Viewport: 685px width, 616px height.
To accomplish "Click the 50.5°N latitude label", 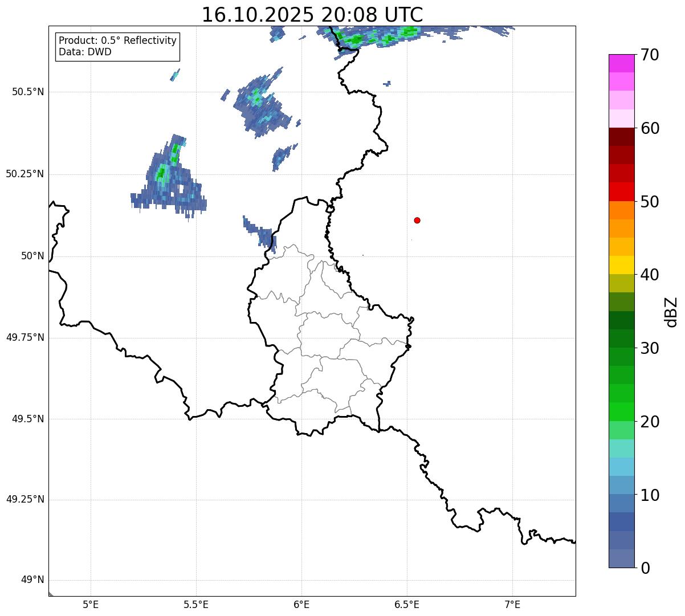I will tap(28, 92).
